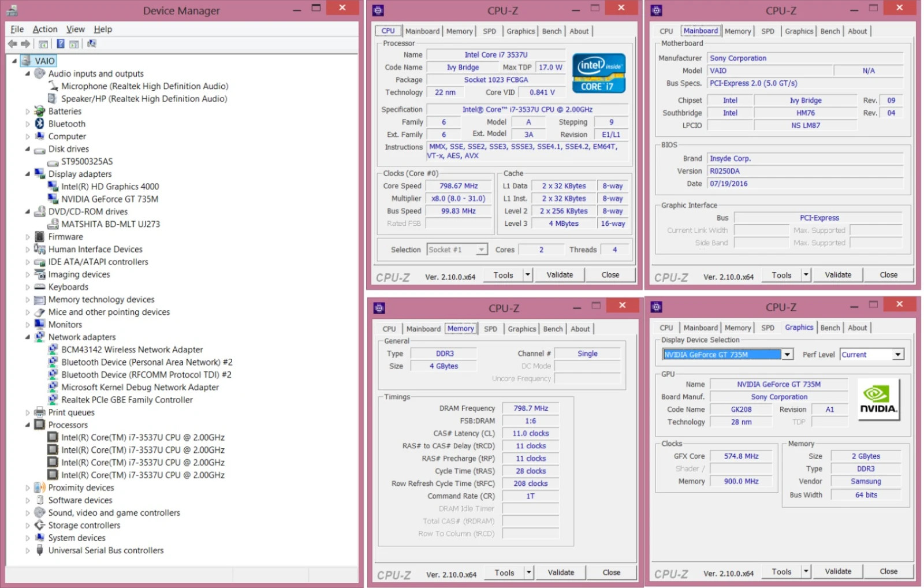Open About tab in Memory window

580,329
